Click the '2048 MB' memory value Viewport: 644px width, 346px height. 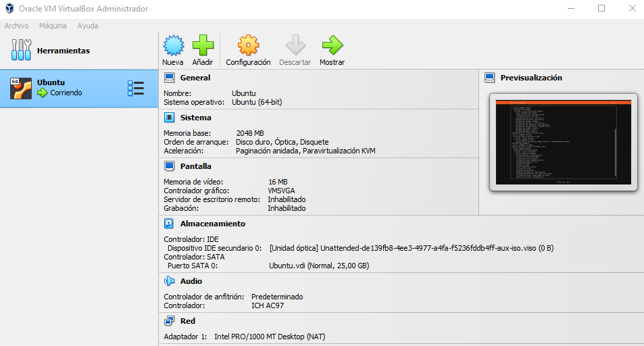coord(250,133)
